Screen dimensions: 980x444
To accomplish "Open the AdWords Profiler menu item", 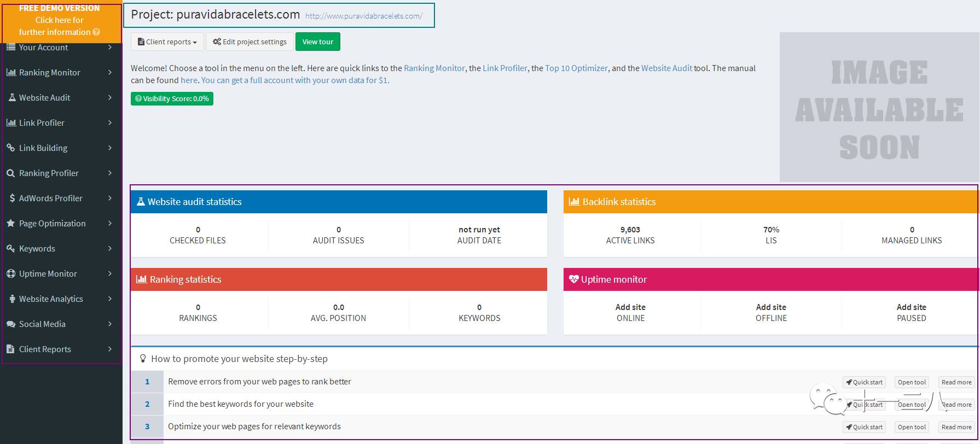I will [61, 198].
